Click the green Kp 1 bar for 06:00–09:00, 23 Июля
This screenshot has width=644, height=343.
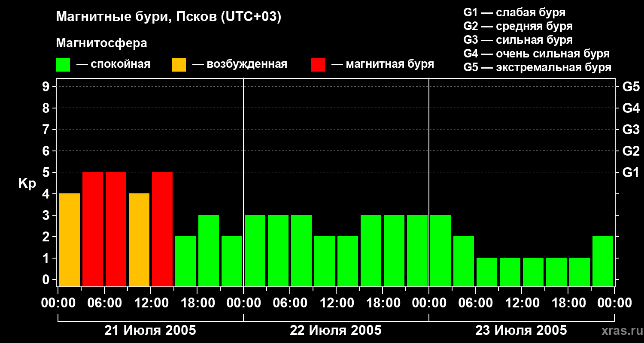[x=487, y=272]
